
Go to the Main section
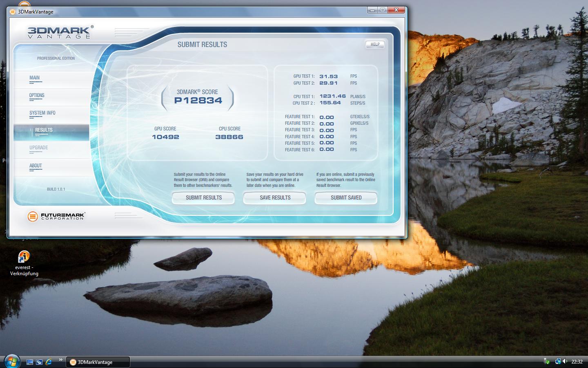35,78
